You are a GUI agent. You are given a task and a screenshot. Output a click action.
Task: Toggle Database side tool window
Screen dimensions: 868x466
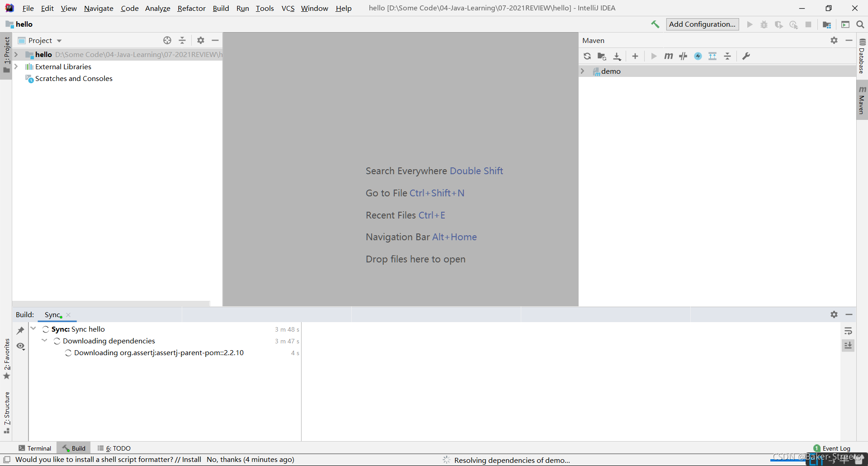(x=862, y=56)
